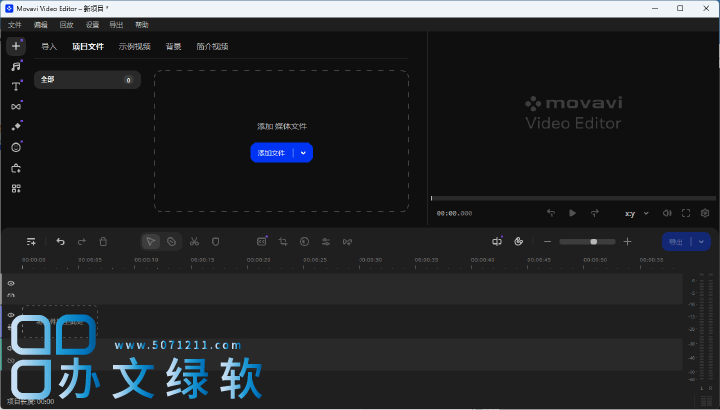Click the CC subtitles icon
The height and width of the screenshot is (410, 720).
[262, 242]
